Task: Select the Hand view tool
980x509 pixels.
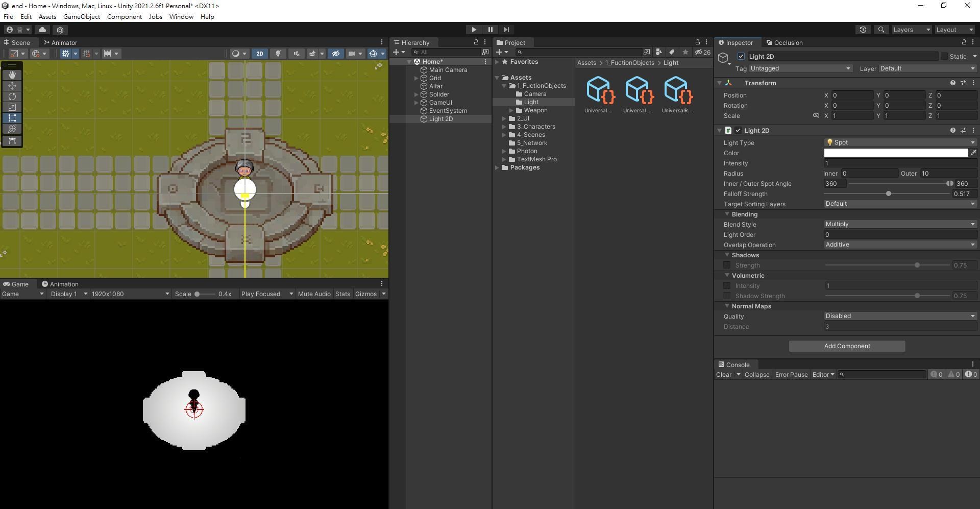Action: 12,75
